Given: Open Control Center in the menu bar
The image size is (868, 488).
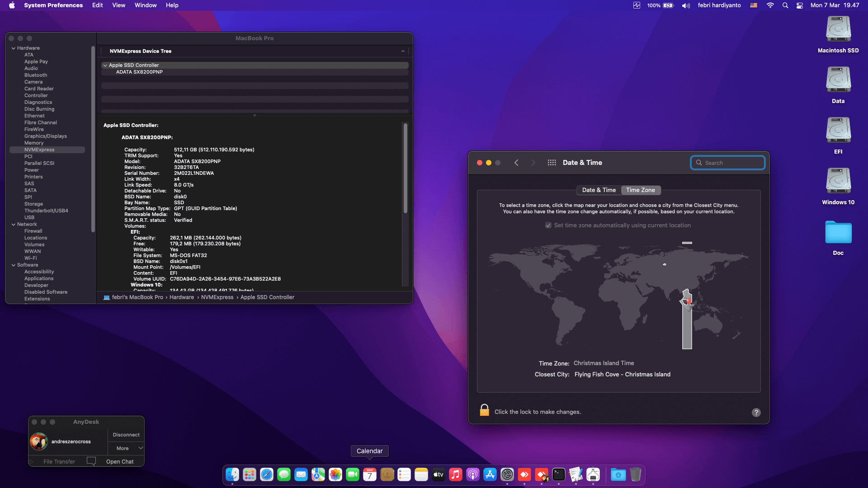Looking at the screenshot, I should point(800,5).
